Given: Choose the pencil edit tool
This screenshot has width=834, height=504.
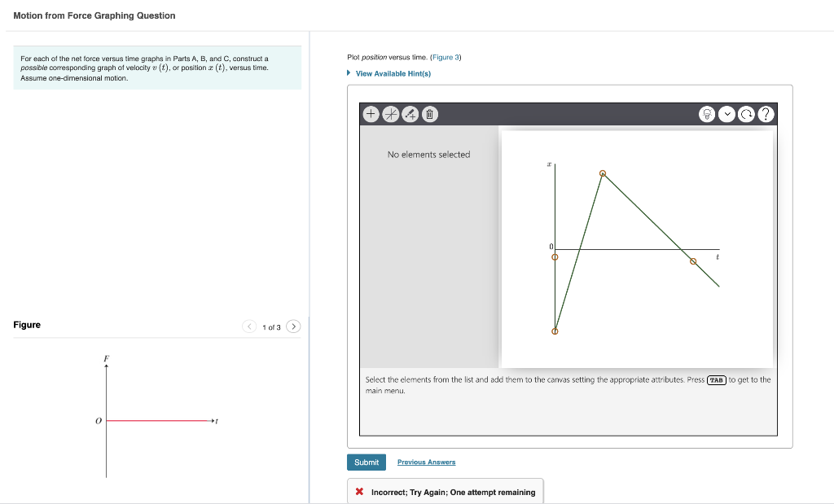Looking at the screenshot, I should [408, 114].
